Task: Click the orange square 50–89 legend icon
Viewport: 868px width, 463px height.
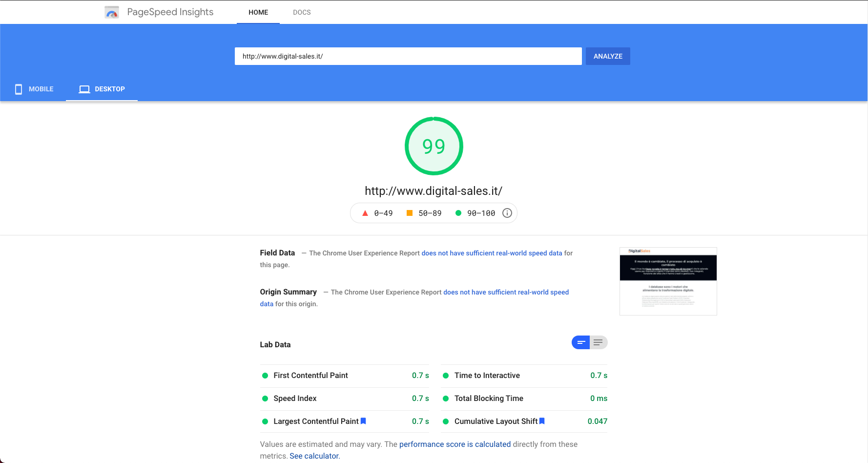Action: (410, 213)
